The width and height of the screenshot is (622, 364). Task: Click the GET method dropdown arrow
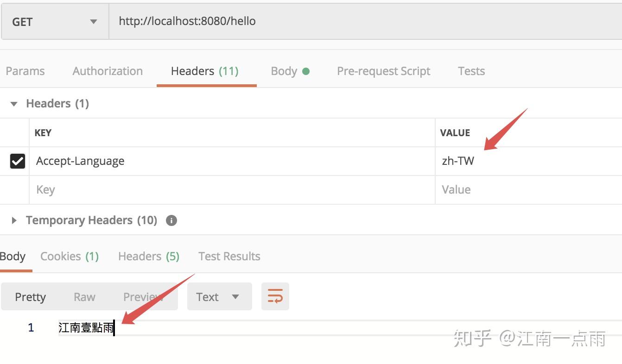[94, 21]
